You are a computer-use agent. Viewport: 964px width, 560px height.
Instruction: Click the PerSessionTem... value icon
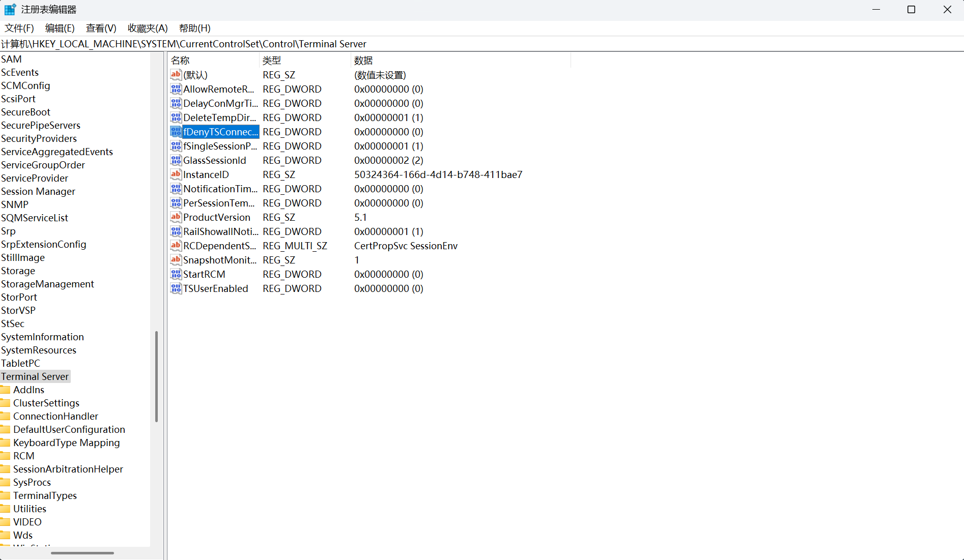click(176, 203)
